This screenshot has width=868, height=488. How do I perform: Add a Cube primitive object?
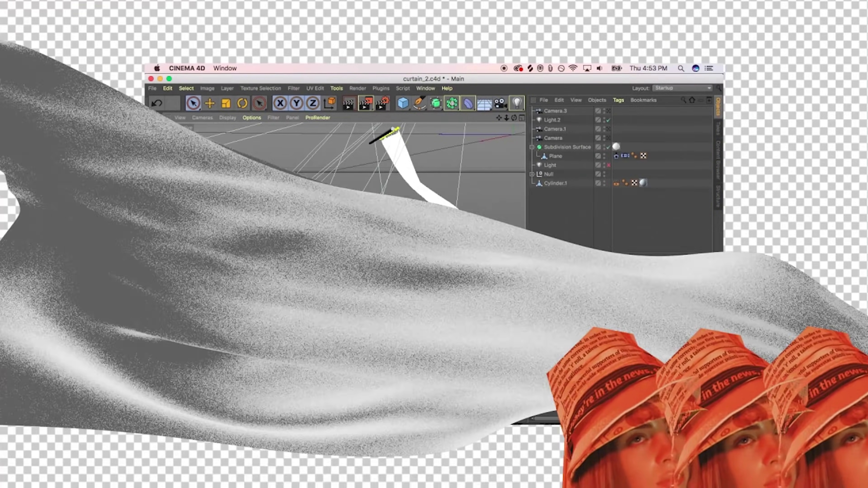(403, 103)
